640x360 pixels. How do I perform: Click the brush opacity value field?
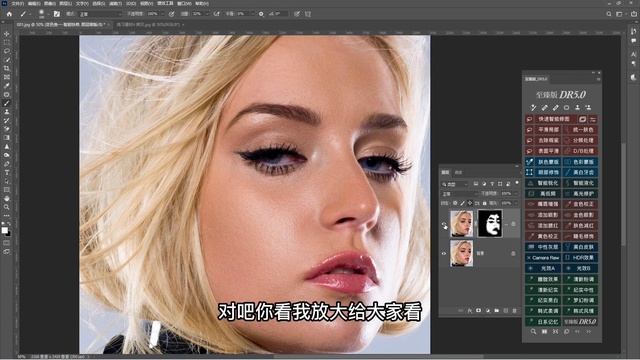coord(154,14)
